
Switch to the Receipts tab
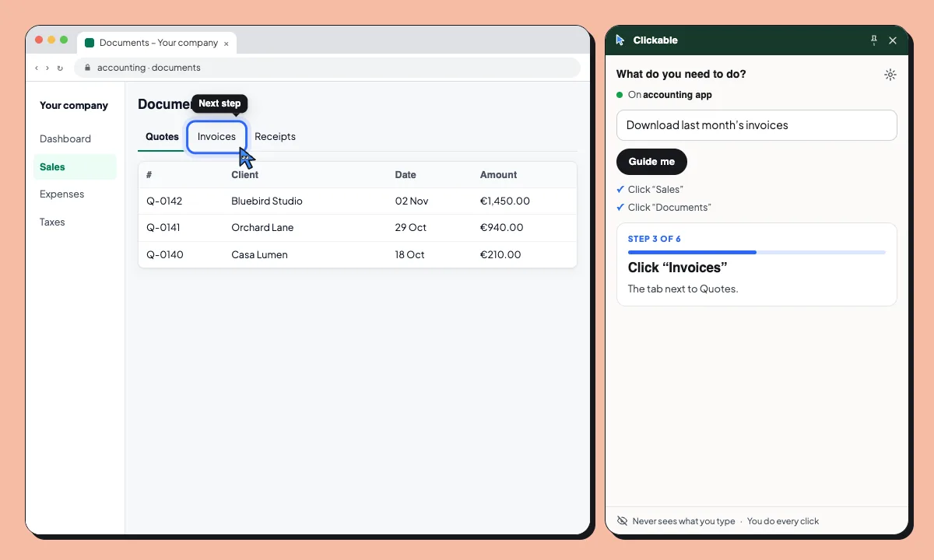tap(276, 136)
